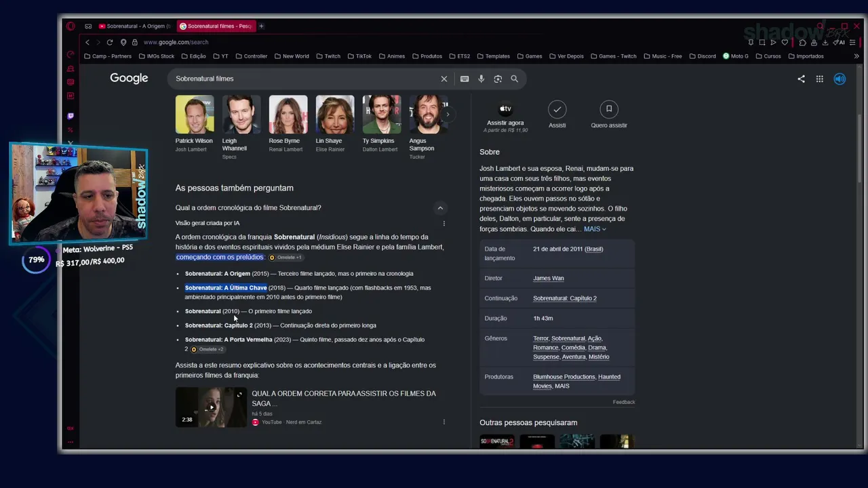The width and height of the screenshot is (868, 488).
Task: Select Lin Shaye cast card
Action: [x=334, y=124]
